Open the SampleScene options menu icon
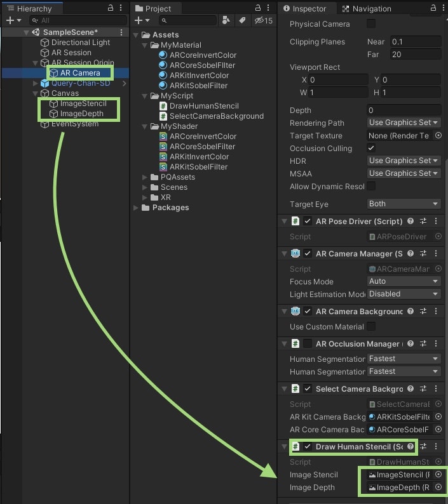Viewport: 448px width, 504px height. (121, 32)
